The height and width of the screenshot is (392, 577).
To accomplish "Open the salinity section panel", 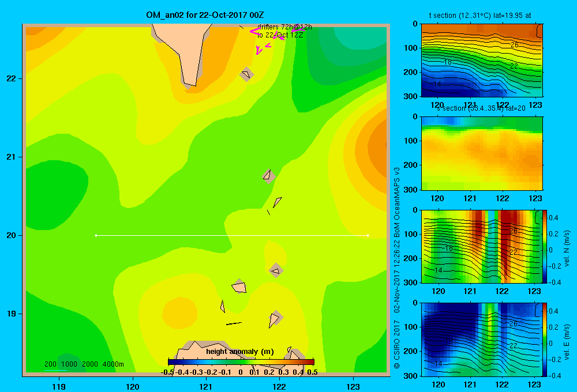I will click(482, 153).
